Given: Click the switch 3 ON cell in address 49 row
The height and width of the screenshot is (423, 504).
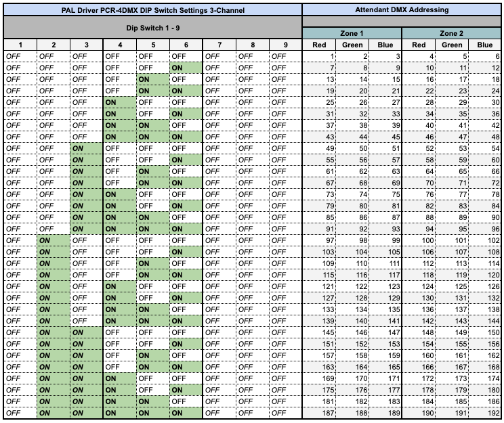Looking at the screenshot, I should pos(87,148).
